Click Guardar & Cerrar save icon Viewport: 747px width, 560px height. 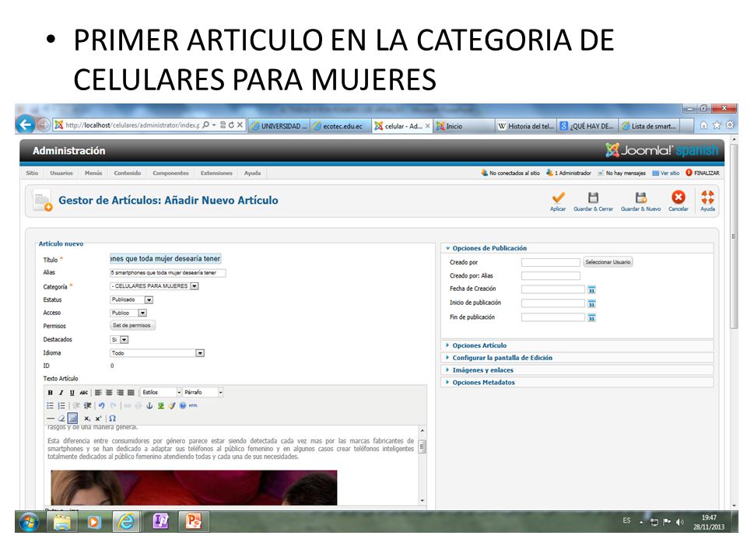[593, 201]
